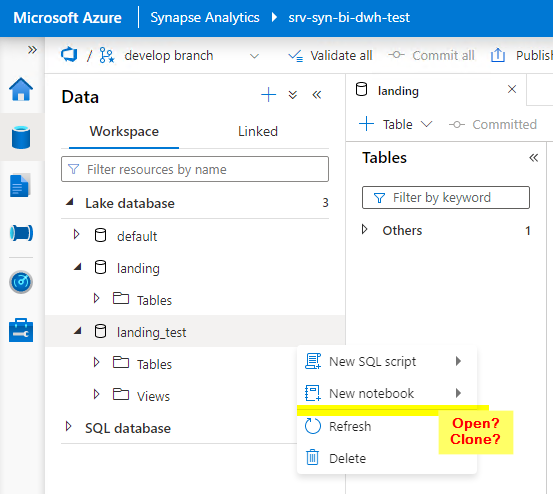Click Commit all
The image size is (553, 494).
[x=431, y=55]
